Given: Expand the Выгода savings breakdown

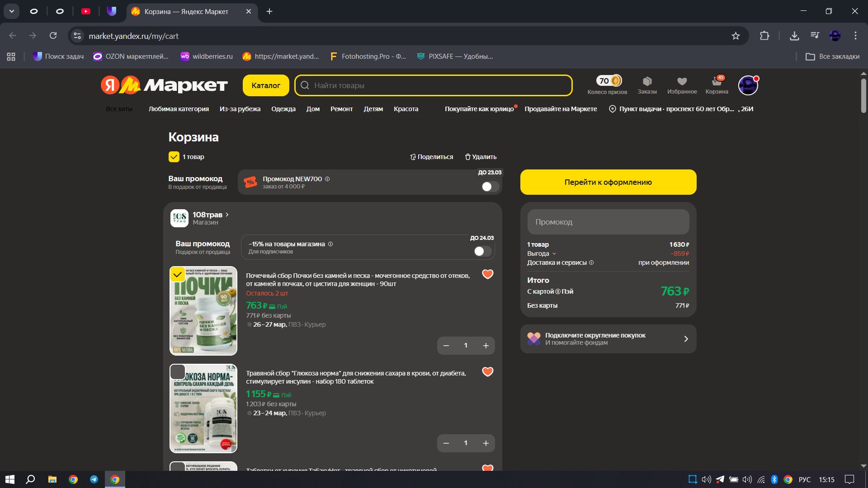Looking at the screenshot, I should point(554,253).
